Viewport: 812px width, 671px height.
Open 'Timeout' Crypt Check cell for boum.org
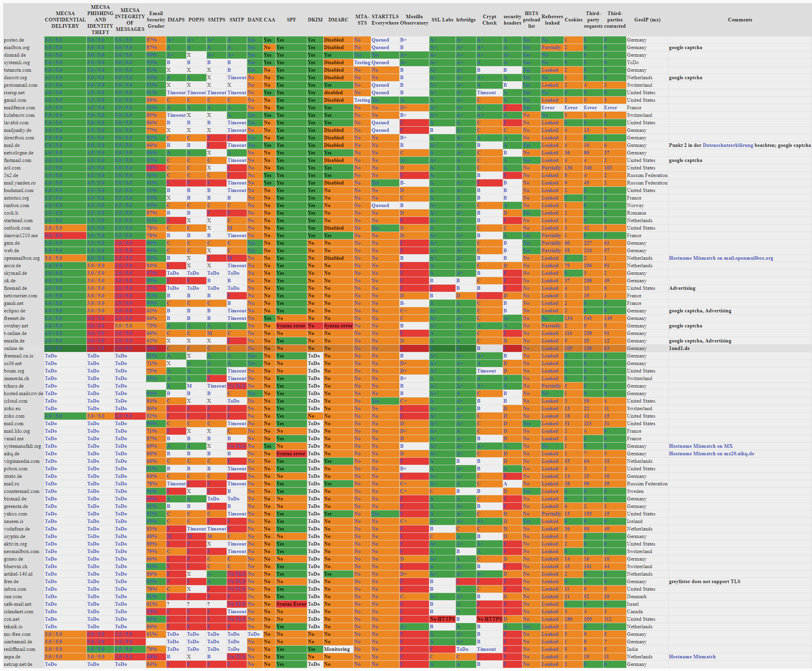pyautogui.click(x=486, y=371)
